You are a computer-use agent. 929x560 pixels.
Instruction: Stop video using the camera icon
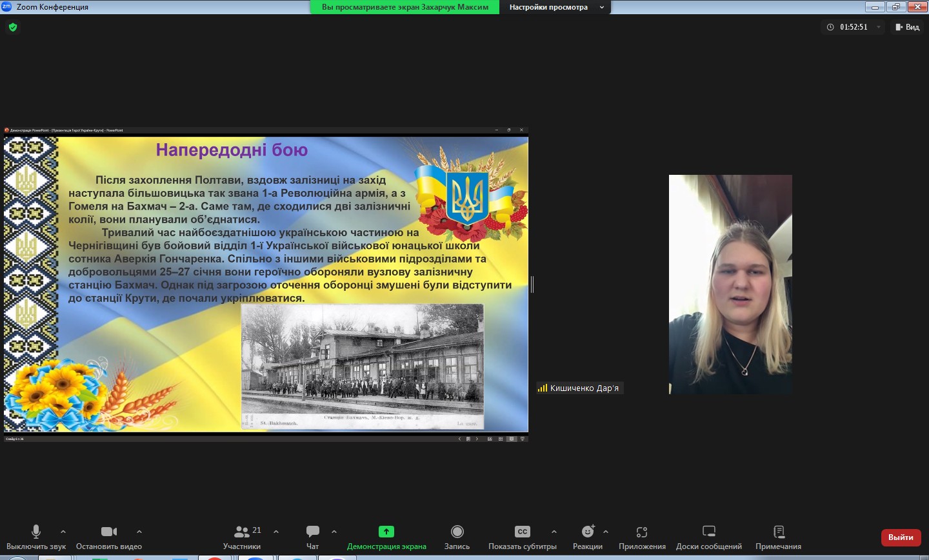click(109, 532)
